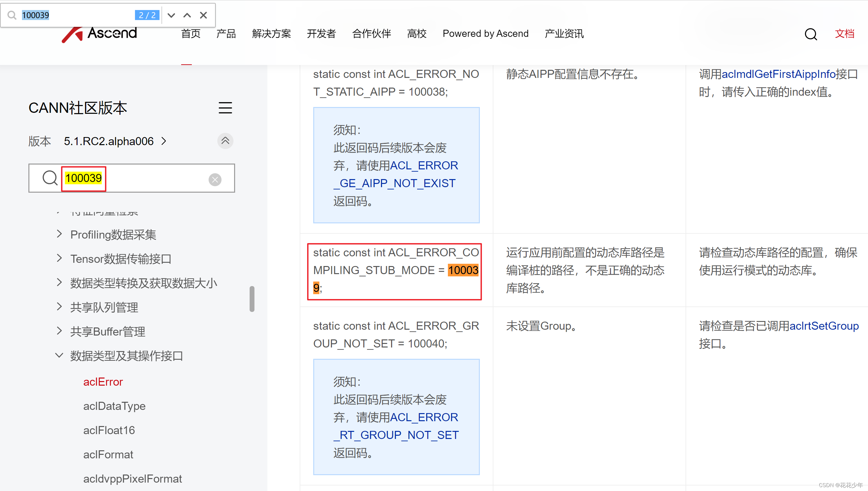Viewport: 868px width, 491px height.
Task: Open the aclError documentation link
Action: [103, 381]
